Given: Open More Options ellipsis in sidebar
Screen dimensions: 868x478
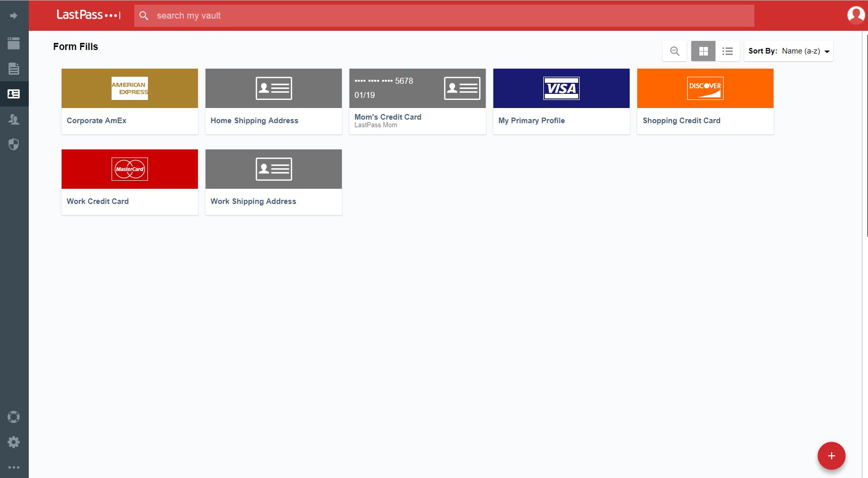Looking at the screenshot, I should coord(14,467).
